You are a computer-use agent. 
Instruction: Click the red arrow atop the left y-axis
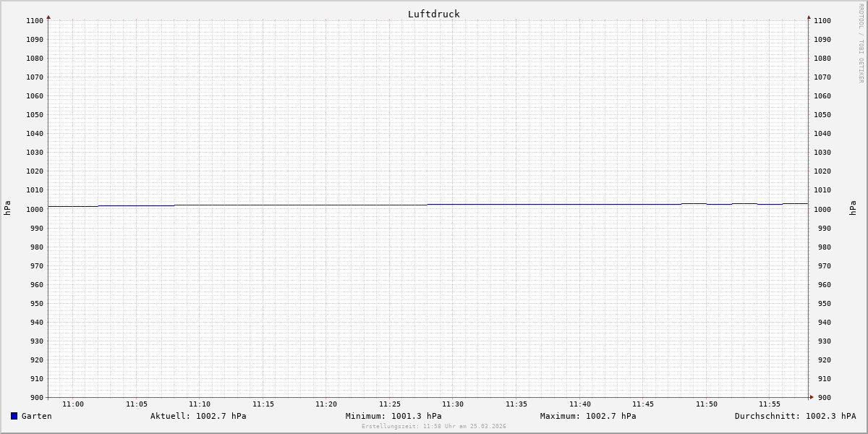[48, 17]
